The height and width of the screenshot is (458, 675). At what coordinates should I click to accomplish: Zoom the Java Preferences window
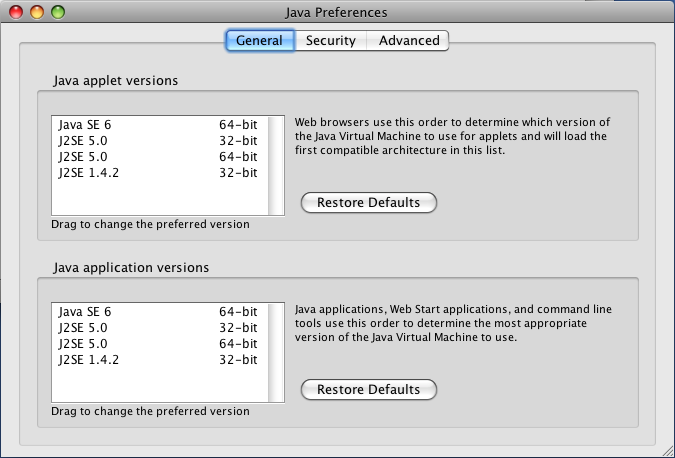pos(58,12)
